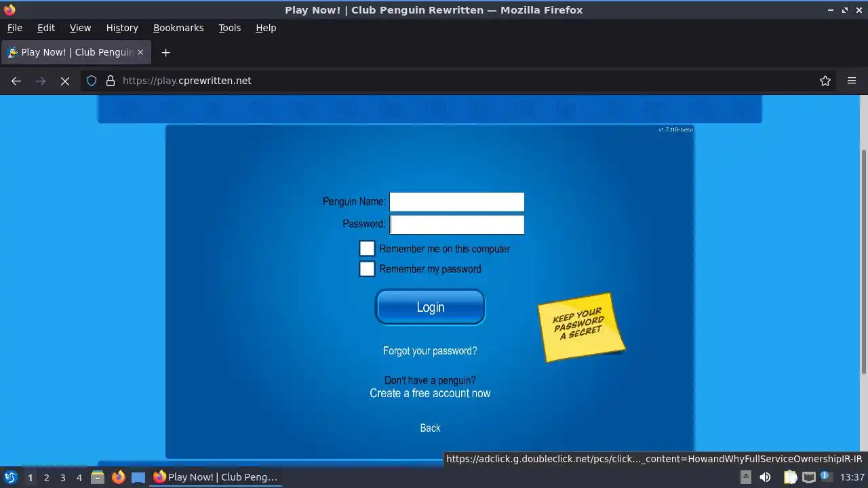Open the View menu
This screenshot has width=868, height=488.
(80, 28)
